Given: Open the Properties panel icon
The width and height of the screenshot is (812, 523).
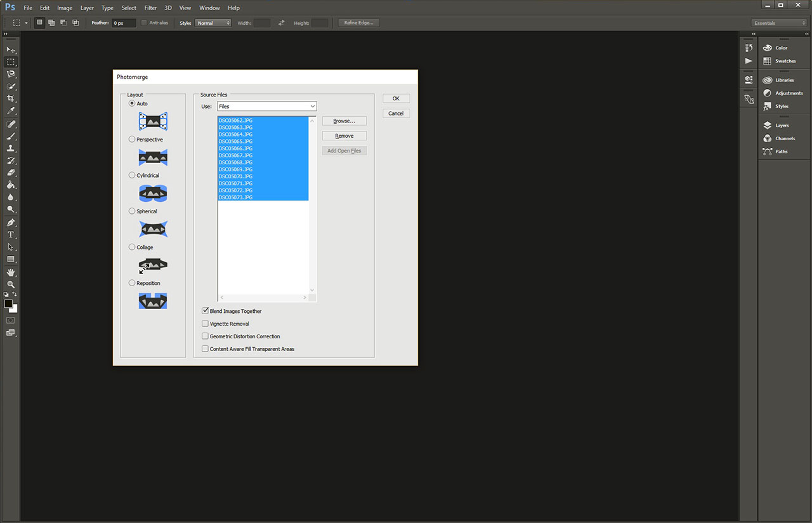Looking at the screenshot, I should [749, 80].
